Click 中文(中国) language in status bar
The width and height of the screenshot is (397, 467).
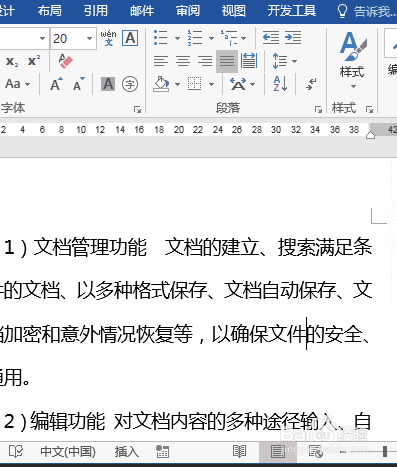click(68, 452)
